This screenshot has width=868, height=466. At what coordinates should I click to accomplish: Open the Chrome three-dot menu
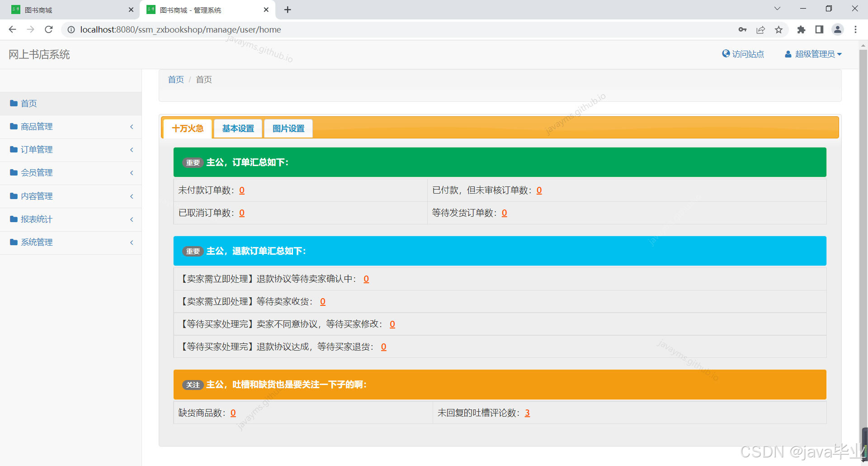point(855,29)
